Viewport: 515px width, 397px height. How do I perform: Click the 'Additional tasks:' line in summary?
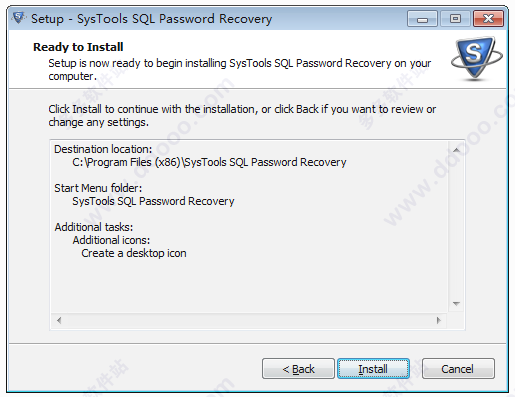point(94,227)
